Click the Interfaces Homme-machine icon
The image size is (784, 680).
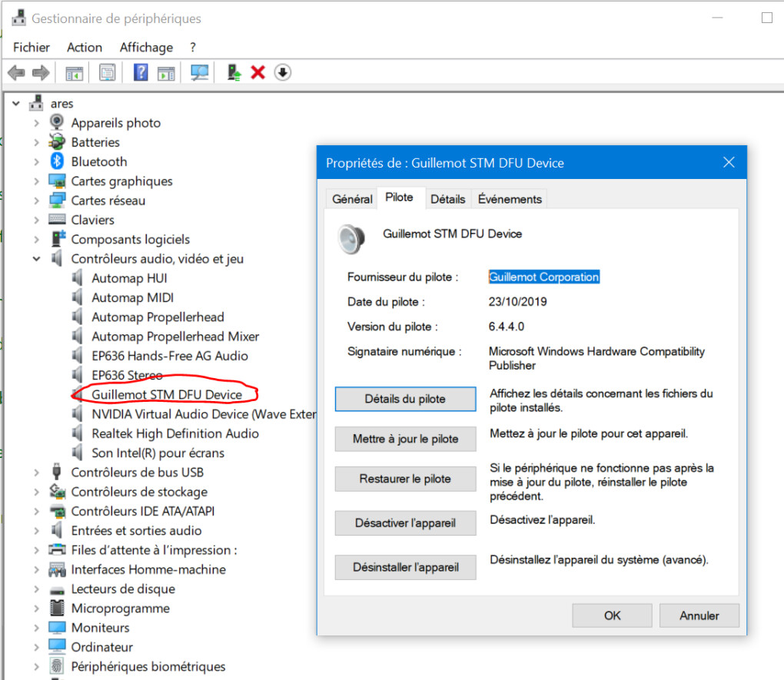(57, 569)
